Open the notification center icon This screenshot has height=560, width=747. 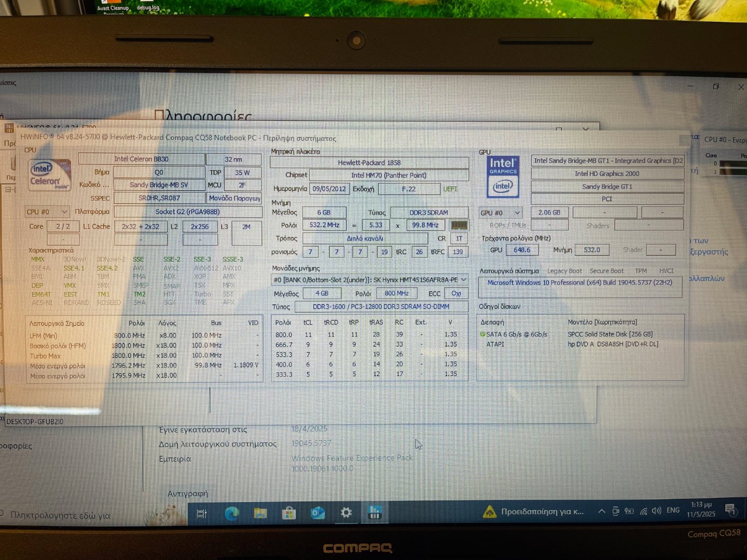click(730, 510)
